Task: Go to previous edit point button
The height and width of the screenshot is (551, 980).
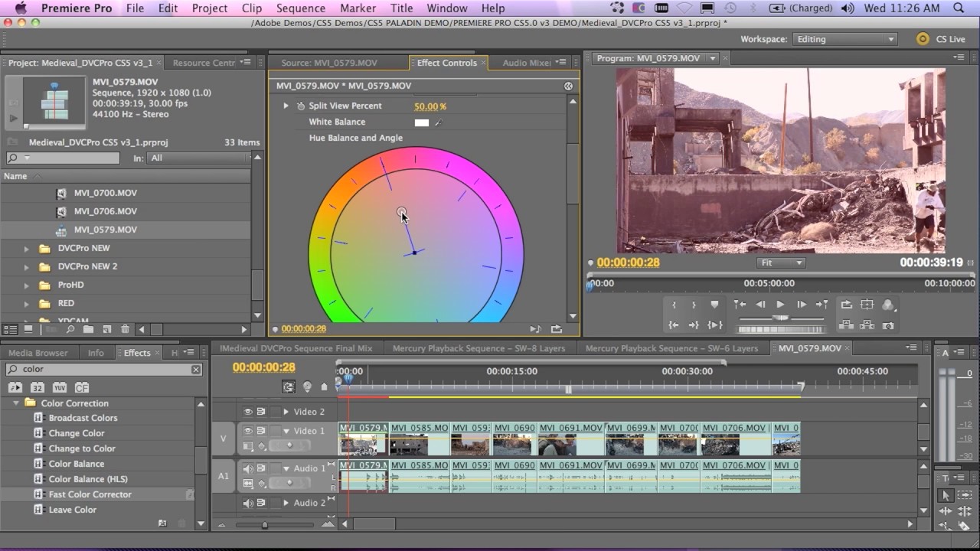Action: click(740, 305)
